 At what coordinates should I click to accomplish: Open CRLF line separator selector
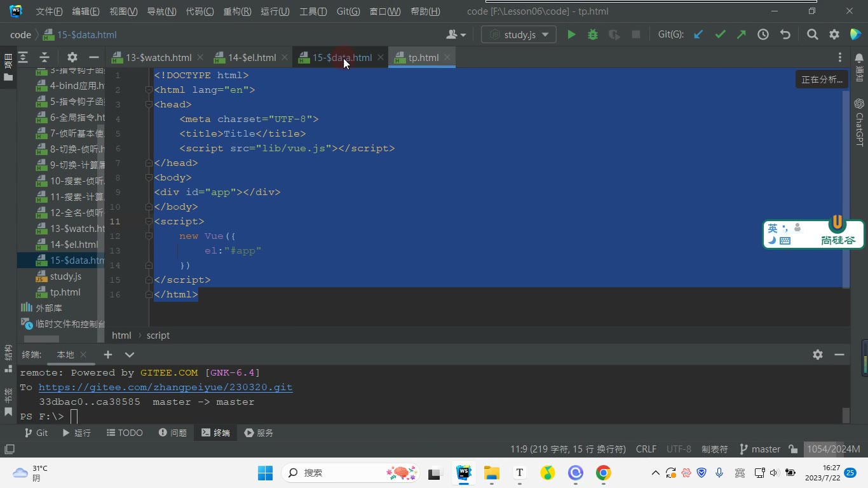(x=646, y=449)
